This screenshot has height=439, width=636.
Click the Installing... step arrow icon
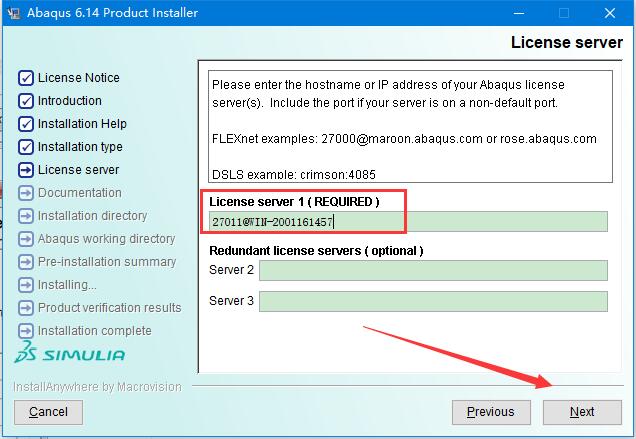click(26, 285)
